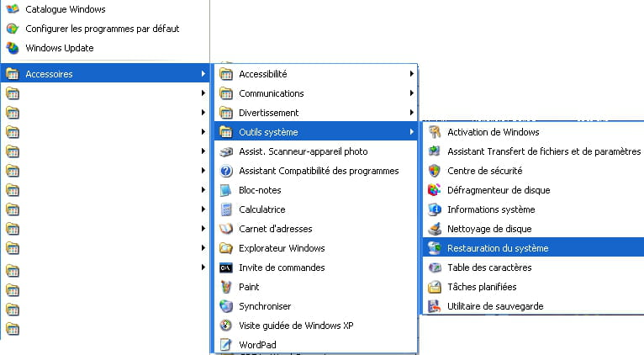Click the Catalogue Windows icon

coord(13,8)
